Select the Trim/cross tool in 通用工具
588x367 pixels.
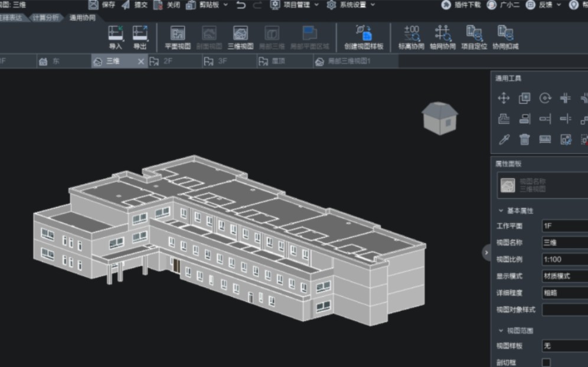[566, 98]
